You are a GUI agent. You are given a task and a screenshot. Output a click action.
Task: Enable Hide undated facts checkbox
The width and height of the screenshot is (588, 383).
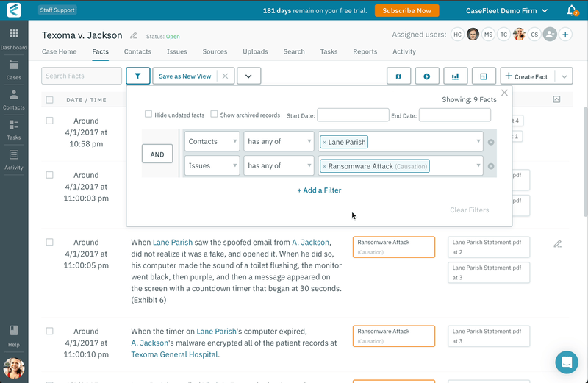tap(148, 115)
